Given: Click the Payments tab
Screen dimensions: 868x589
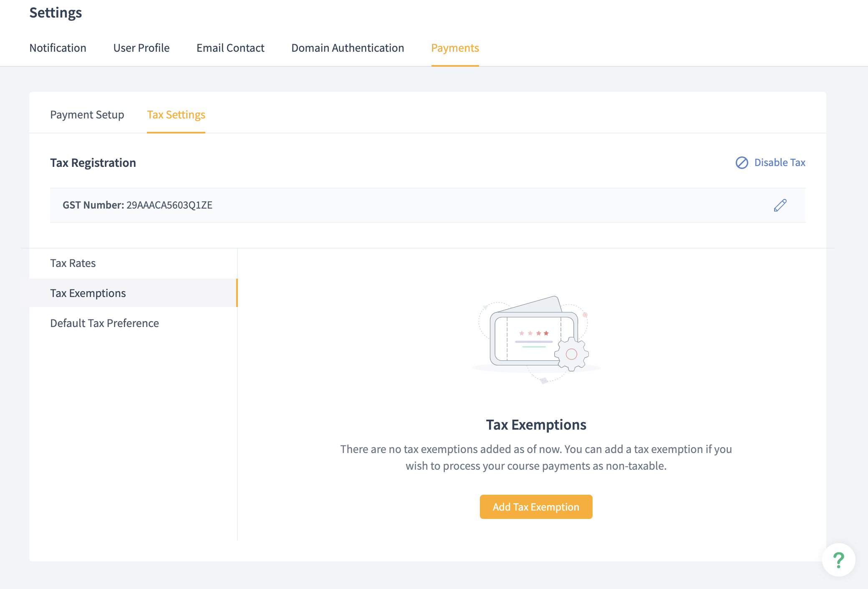Looking at the screenshot, I should 455,48.
